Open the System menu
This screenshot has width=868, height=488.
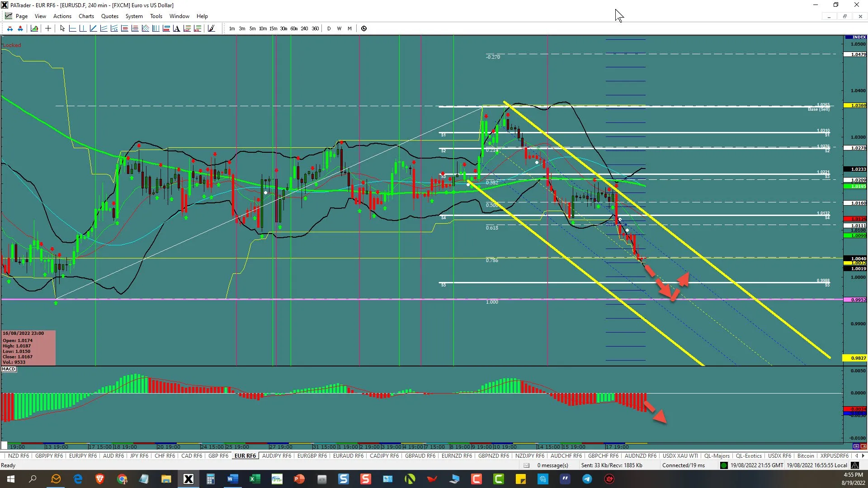tap(134, 16)
